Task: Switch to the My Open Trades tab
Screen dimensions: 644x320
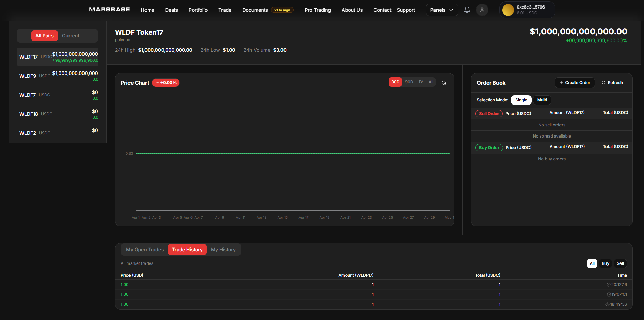Action: point(144,249)
